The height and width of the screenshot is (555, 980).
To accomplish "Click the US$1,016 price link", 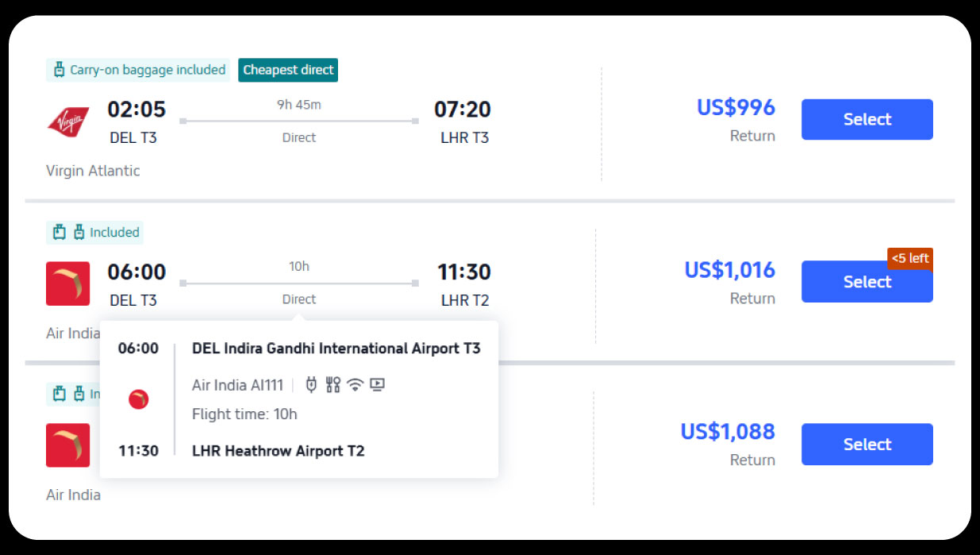I will pos(729,270).
